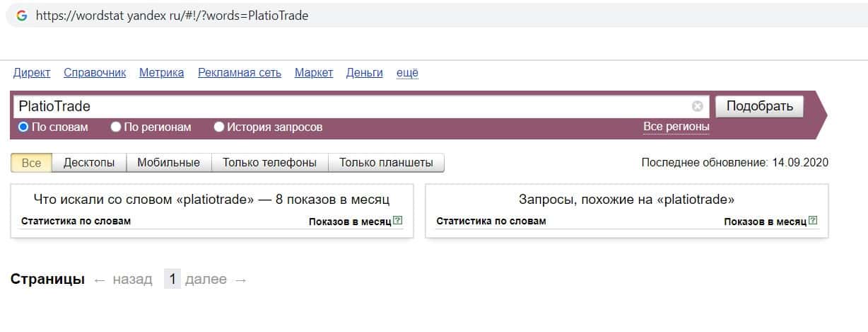The width and height of the screenshot is (868, 332).
Task: Select the Все devices tab
Action: [x=31, y=163]
